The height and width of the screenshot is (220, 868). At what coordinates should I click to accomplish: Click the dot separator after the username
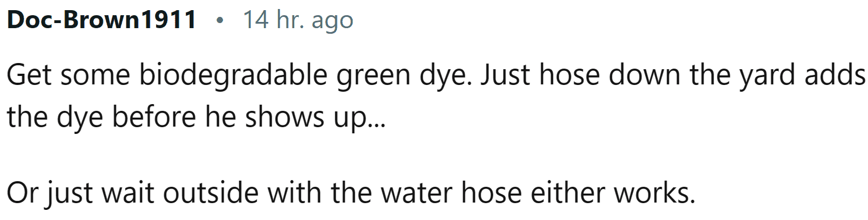coord(220,22)
